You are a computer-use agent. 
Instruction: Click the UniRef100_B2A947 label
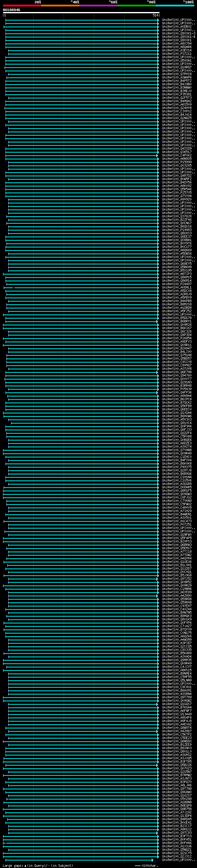176,349
